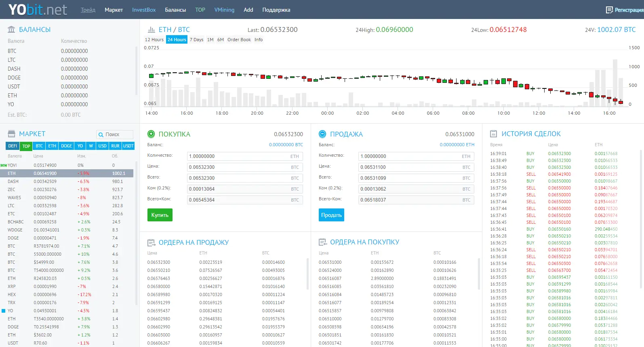The width and height of the screenshot is (644, 347).
Task: Click the sell balance 0.00000000 ETH link
Action: [457, 145]
